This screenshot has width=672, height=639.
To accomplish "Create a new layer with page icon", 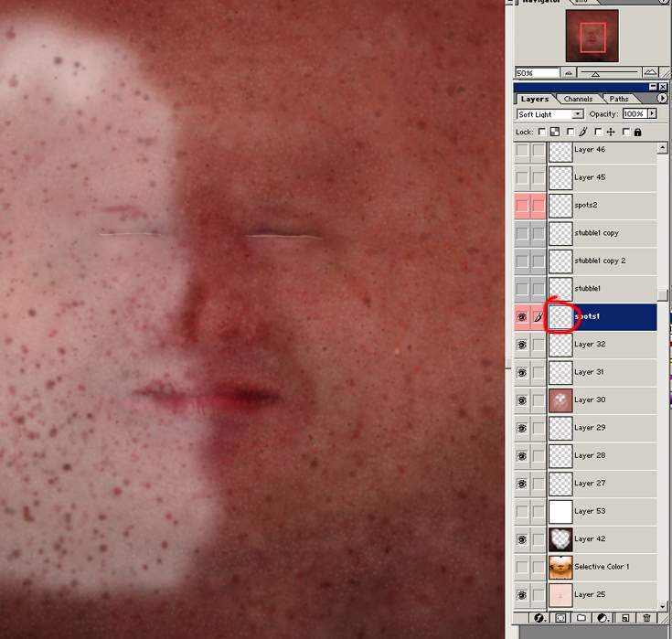I will click(x=625, y=618).
